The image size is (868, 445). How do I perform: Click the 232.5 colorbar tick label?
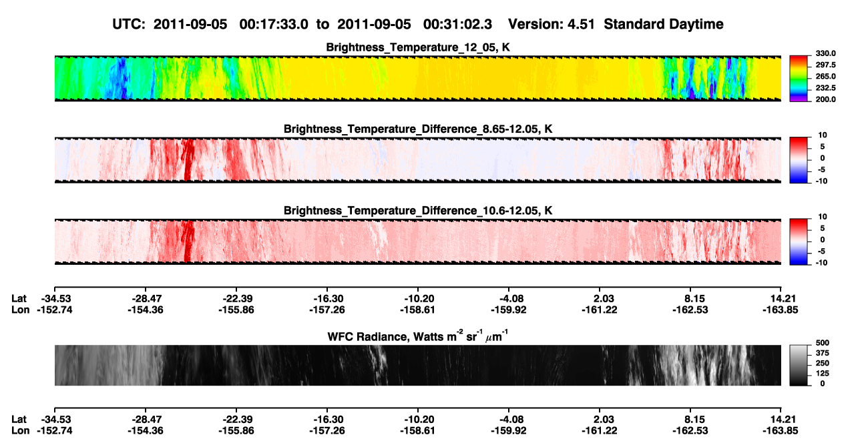pyautogui.click(x=825, y=88)
